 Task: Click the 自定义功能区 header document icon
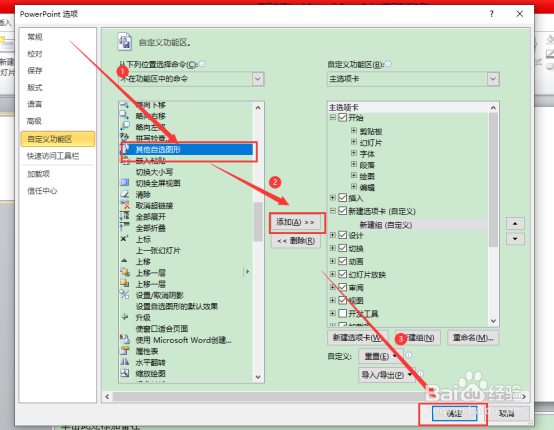tap(125, 42)
